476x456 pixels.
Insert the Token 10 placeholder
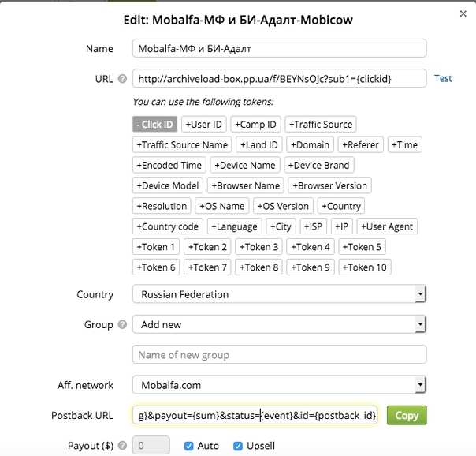[x=365, y=267]
